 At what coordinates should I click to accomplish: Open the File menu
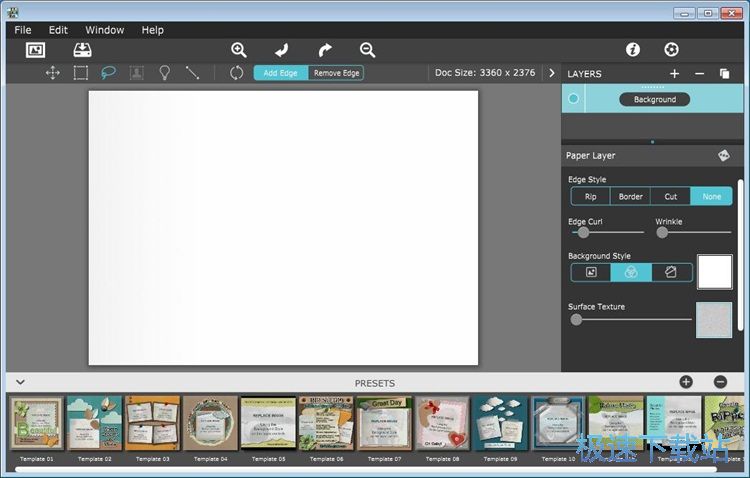click(23, 30)
